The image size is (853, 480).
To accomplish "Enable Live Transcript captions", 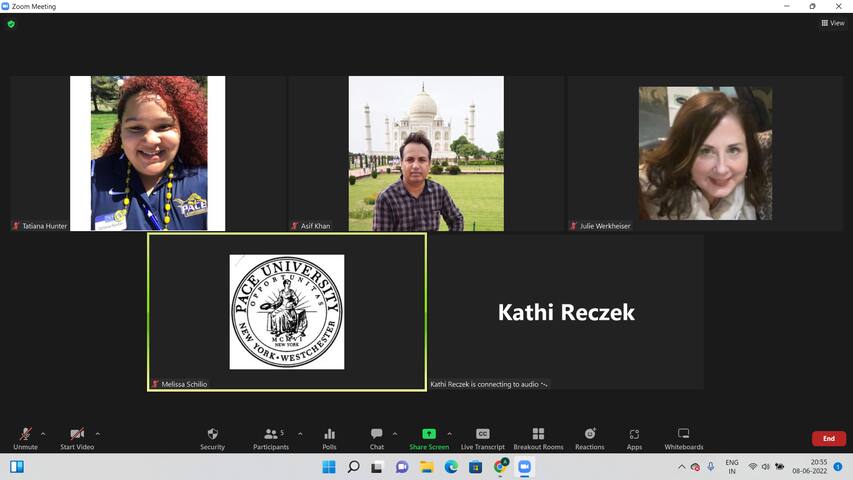I will (x=482, y=438).
